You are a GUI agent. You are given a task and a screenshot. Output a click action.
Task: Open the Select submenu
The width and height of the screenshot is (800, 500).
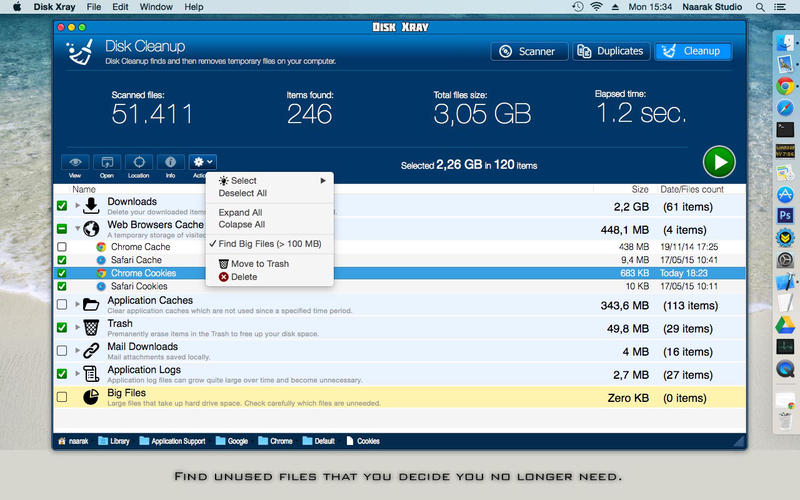269,181
